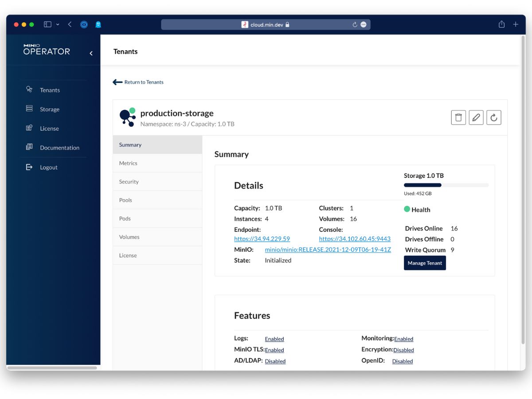Select Tenants in the sidebar menu
The image size is (532, 399).
pos(50,90)
